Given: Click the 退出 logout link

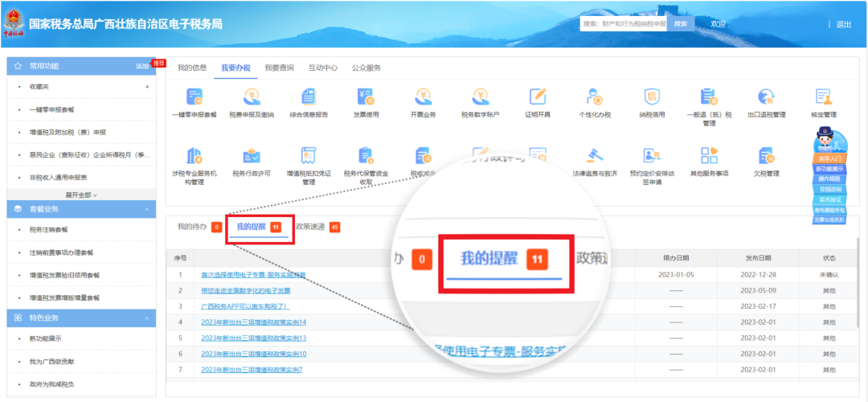Looking at the screenshot, I should pyautogui.click(x=843, y=24).
